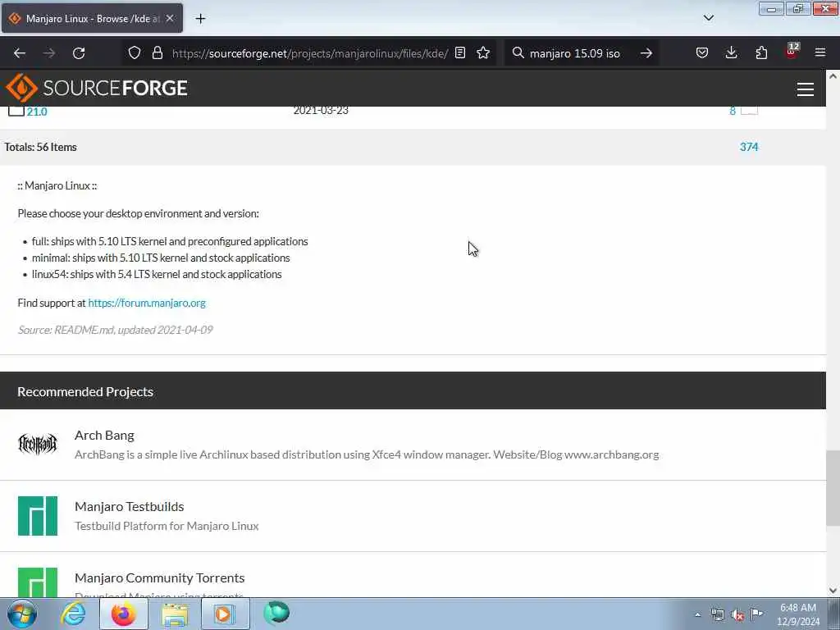Click the 'Source: README.md, updated 2021-04-09' text

[x=115, y=330]
